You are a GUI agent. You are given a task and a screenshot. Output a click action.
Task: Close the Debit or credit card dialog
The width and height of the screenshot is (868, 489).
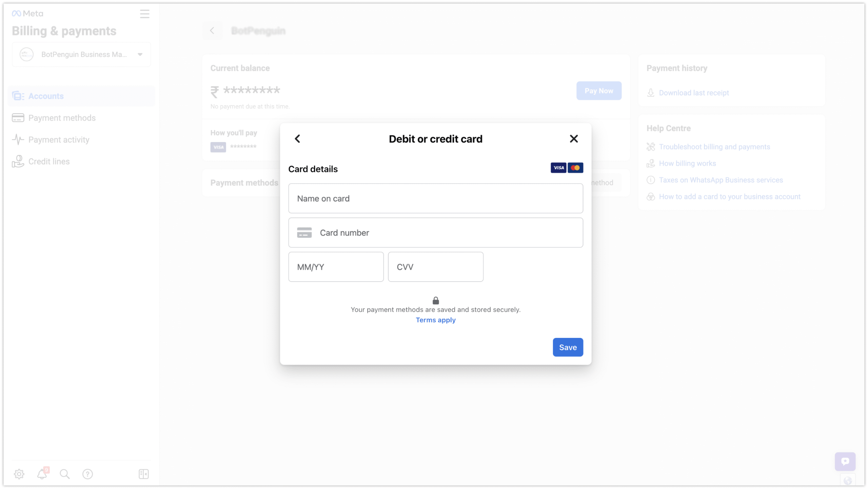(573, 139)
